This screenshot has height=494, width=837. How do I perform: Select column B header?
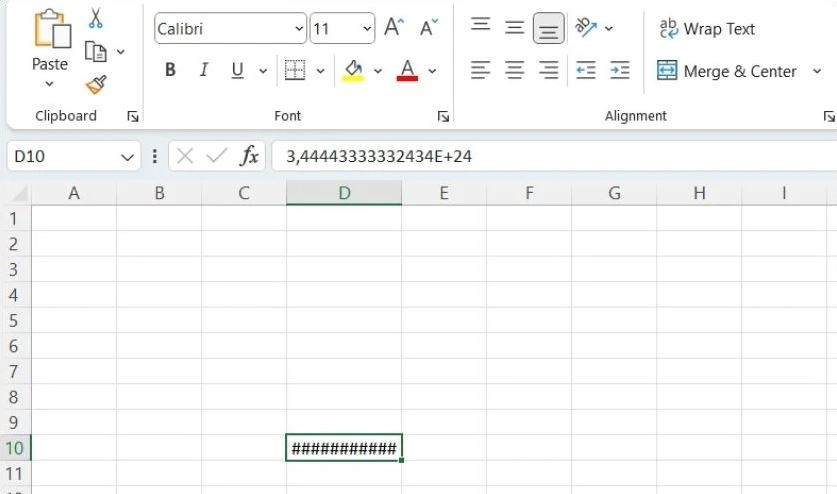[159, 193]
